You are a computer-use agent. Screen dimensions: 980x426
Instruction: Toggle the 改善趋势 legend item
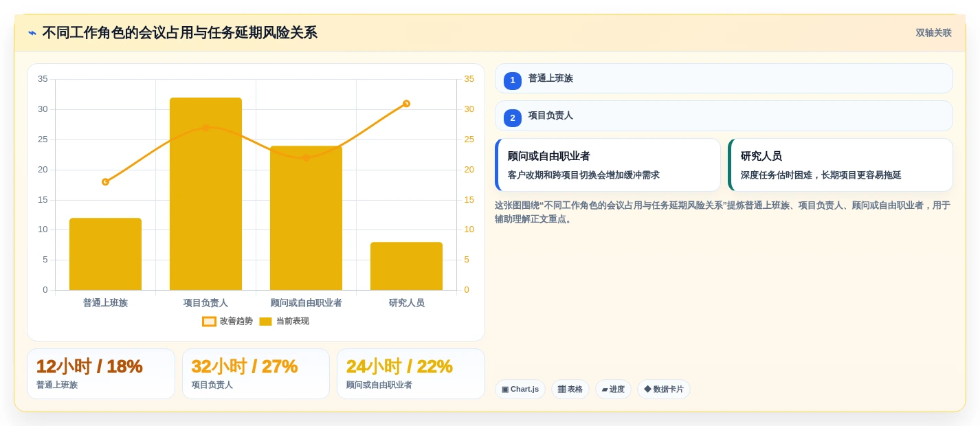(227, 321)
